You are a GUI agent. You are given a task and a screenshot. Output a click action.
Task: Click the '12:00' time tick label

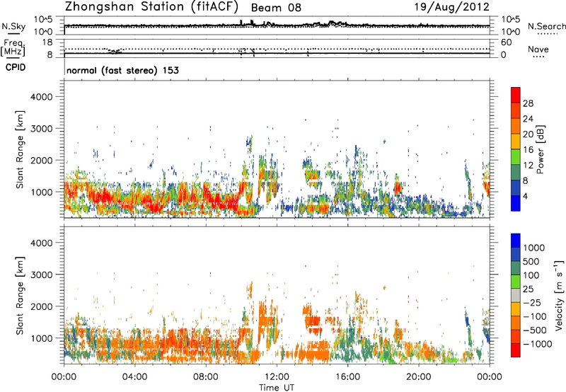coord(277,377)
